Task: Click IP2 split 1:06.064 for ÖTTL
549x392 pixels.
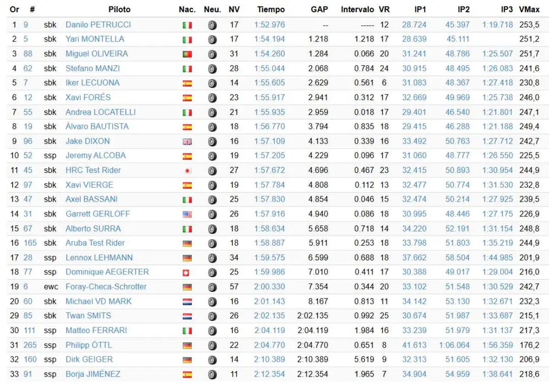Action: (454, 345)
